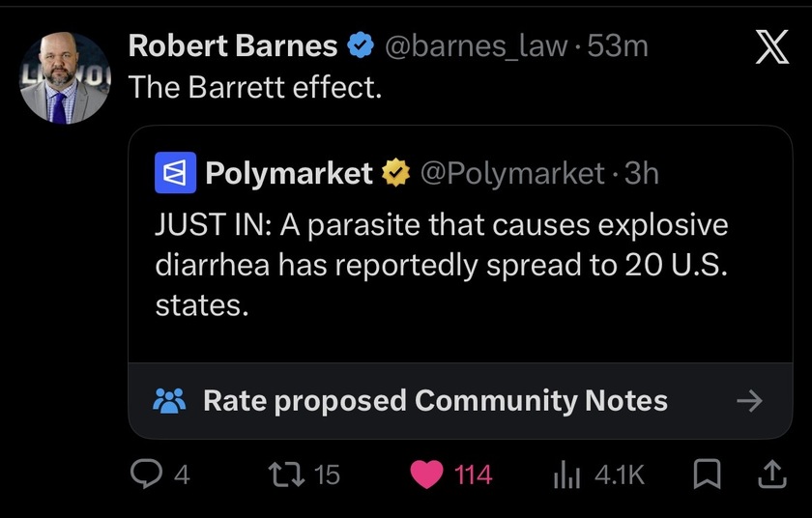Expand Community Notes with arrow
812x518 pixels.
tap(749, 400)
